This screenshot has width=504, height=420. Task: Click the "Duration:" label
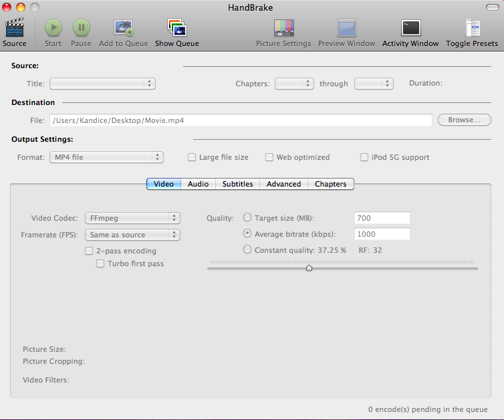426,84
